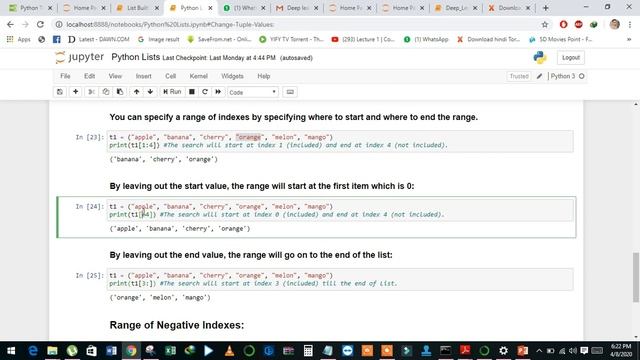Image resolution: width=640 pixels, height=360 pixels.
Task: Open the Apps bookmarks shortcut
Action: [19, 39]
